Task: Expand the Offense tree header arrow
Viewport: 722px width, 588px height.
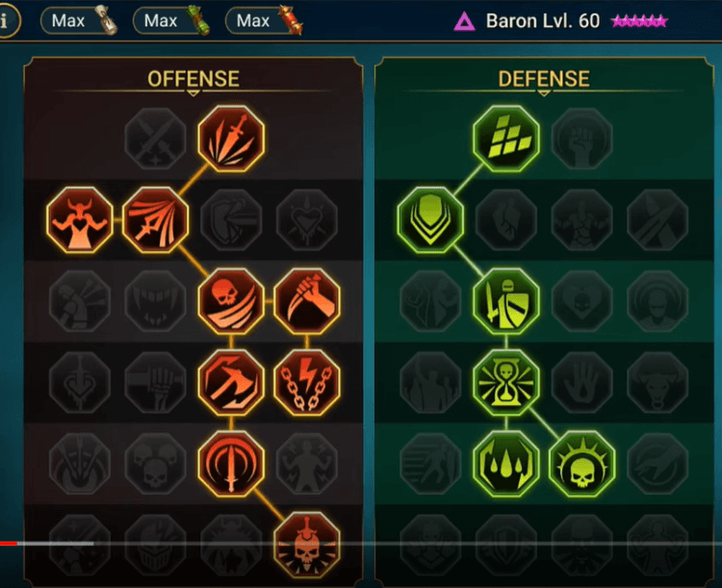Action: tap(193, 93)
